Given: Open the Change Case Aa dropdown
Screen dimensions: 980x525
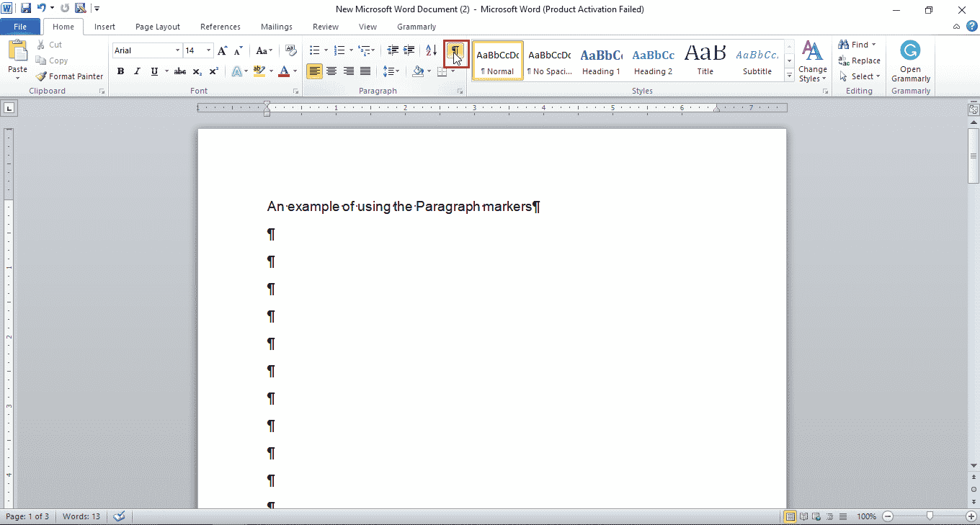Looking at the screenshot, I should 264,50.
